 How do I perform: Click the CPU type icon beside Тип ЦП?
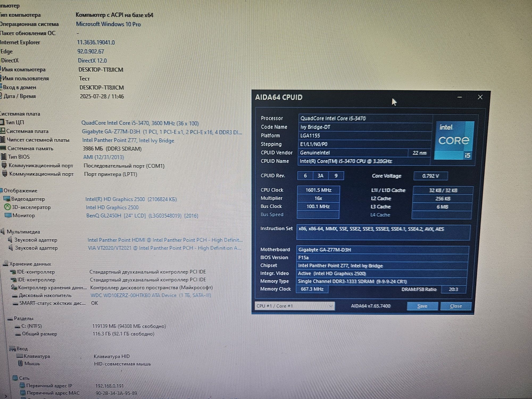pos(2,122)
